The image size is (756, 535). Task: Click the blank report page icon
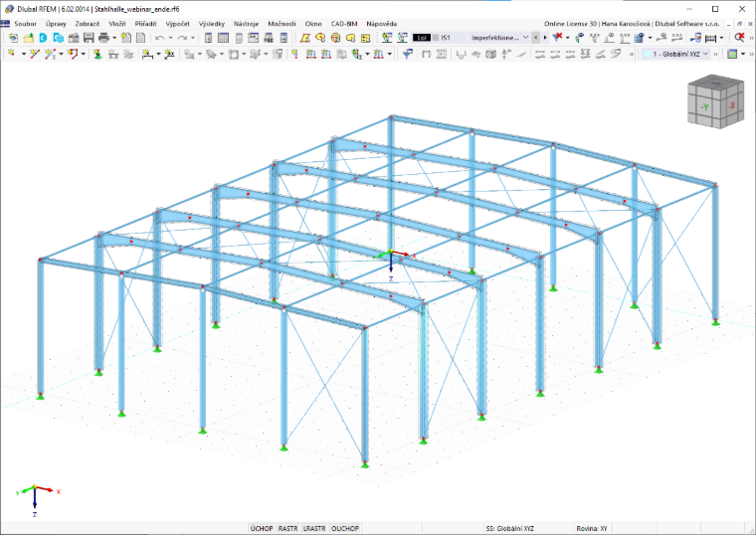[141, 38]
